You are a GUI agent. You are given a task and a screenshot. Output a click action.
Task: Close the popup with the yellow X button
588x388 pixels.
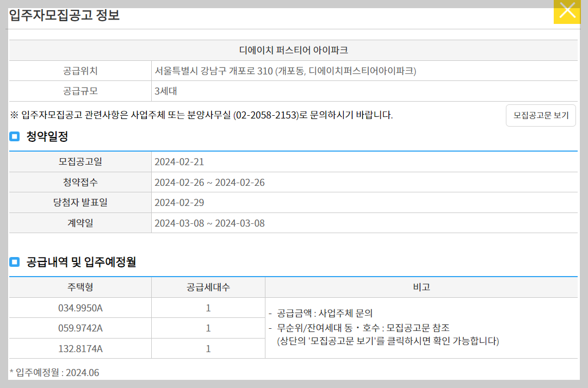point(567,11)
